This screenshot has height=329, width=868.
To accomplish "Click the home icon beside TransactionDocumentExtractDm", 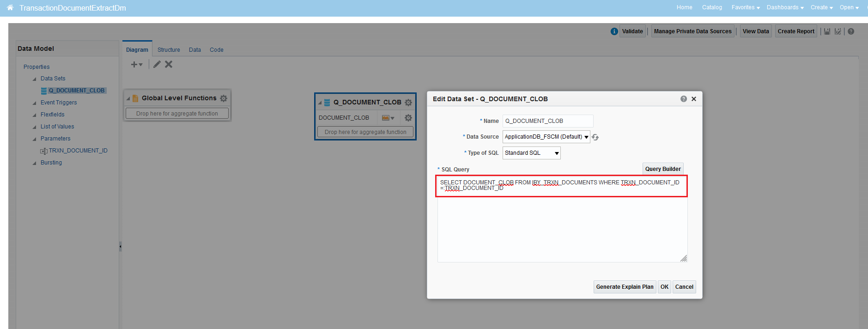I will pos(10,7).
